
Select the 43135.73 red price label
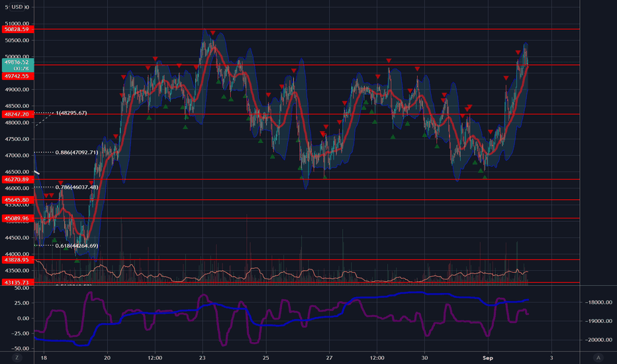(x=18, y=282)
